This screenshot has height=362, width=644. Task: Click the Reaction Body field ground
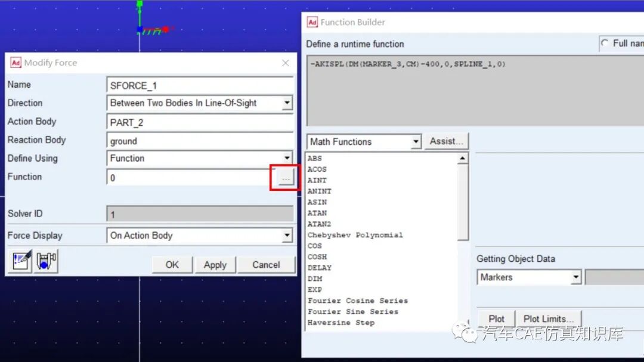point(200,141)
